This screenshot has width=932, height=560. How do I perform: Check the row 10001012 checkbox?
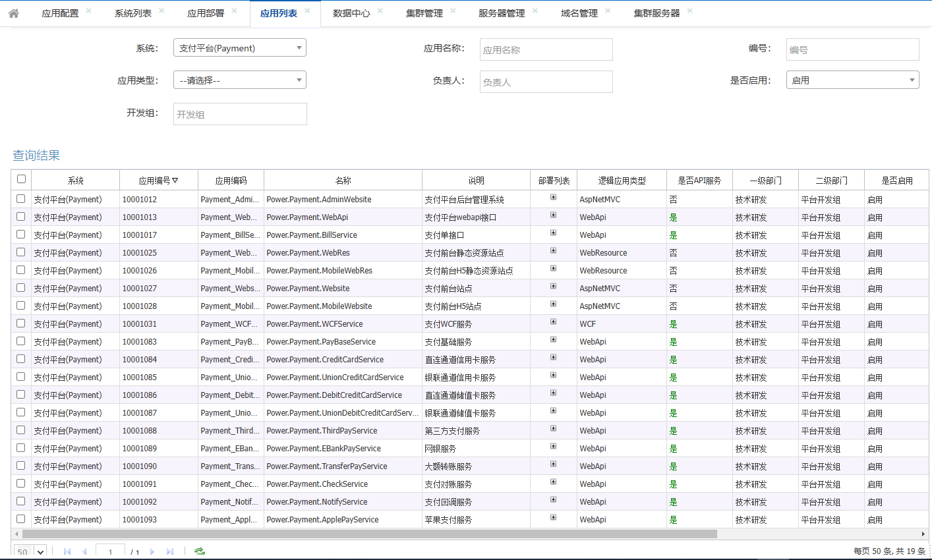[21, 198]
